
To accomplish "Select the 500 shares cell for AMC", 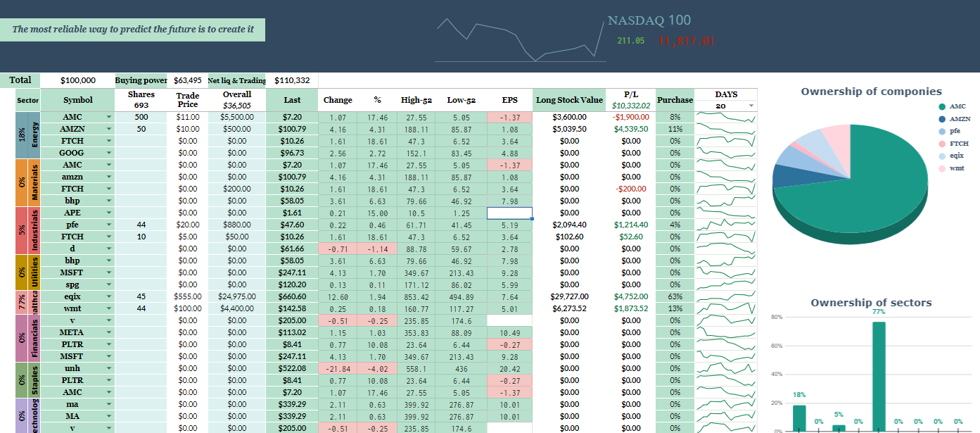I will coord(141,117).
